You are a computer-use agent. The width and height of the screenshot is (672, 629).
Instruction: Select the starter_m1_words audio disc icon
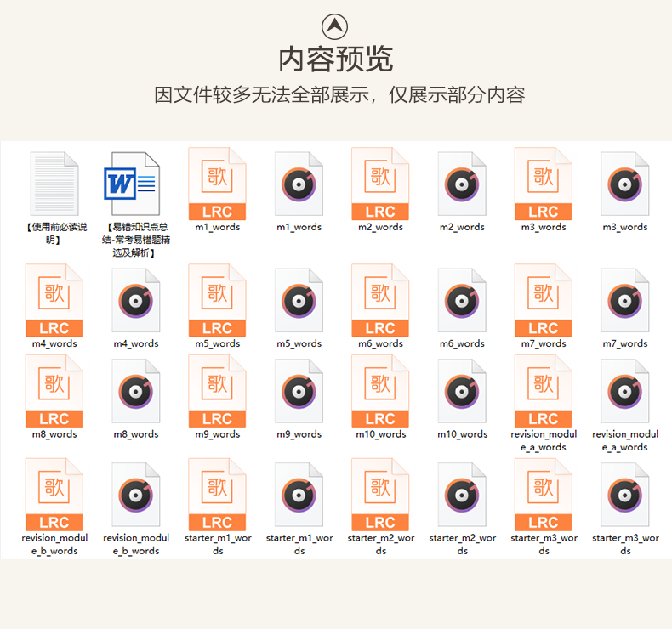pyautogui.click(x=299, y=495)
